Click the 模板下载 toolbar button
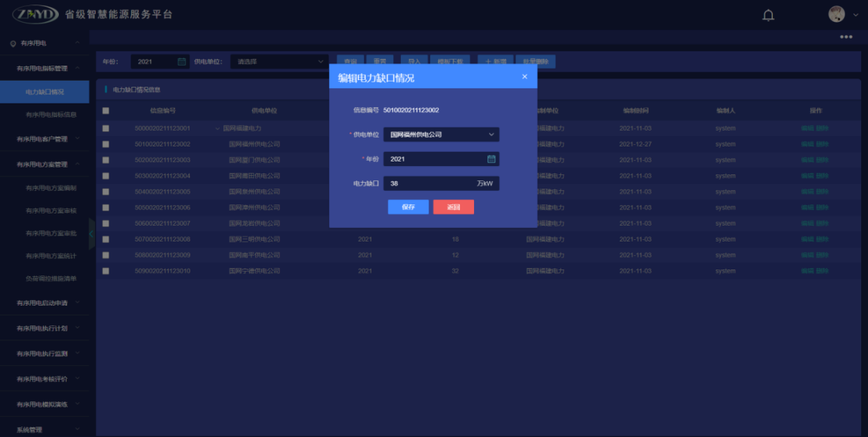 click(451, 61)
